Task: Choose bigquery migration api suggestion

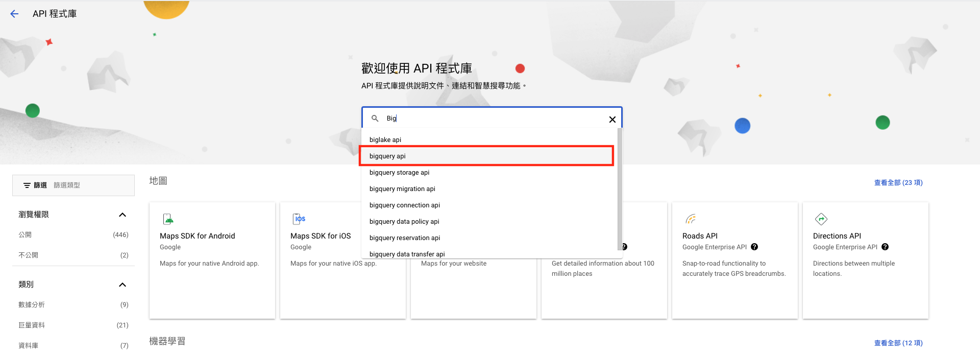Action: tap(489, 189)
